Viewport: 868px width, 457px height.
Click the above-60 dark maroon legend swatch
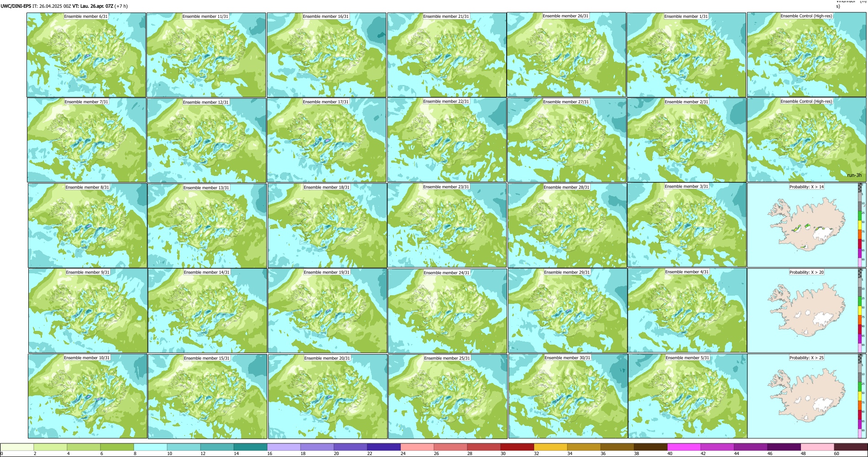(851, 447)
